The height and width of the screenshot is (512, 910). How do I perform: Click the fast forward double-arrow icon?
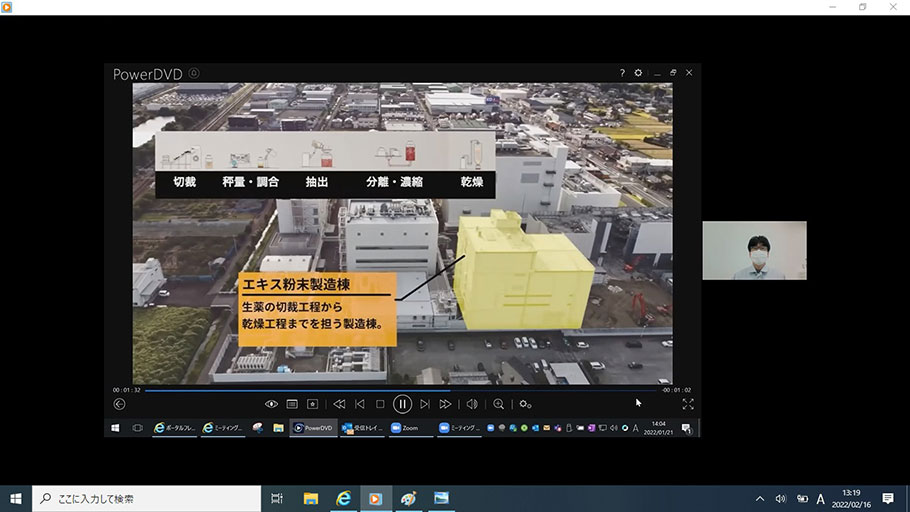pyautogui.click(x=445, y=404)
